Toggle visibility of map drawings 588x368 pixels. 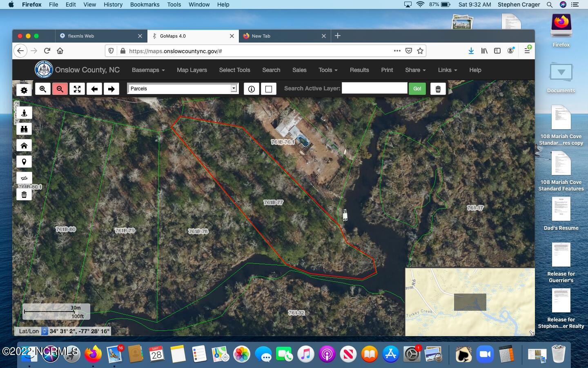click(x=24, y=178)
